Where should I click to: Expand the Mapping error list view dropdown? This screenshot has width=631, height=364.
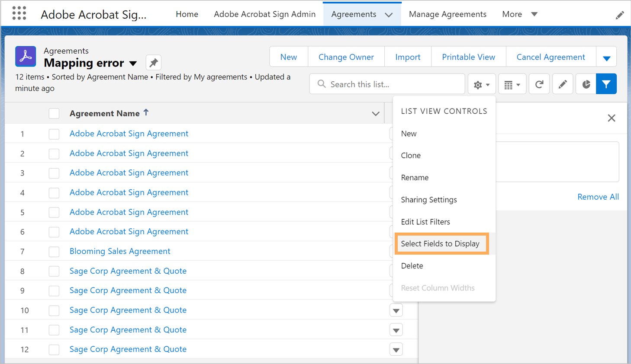[x=133, y=63]
